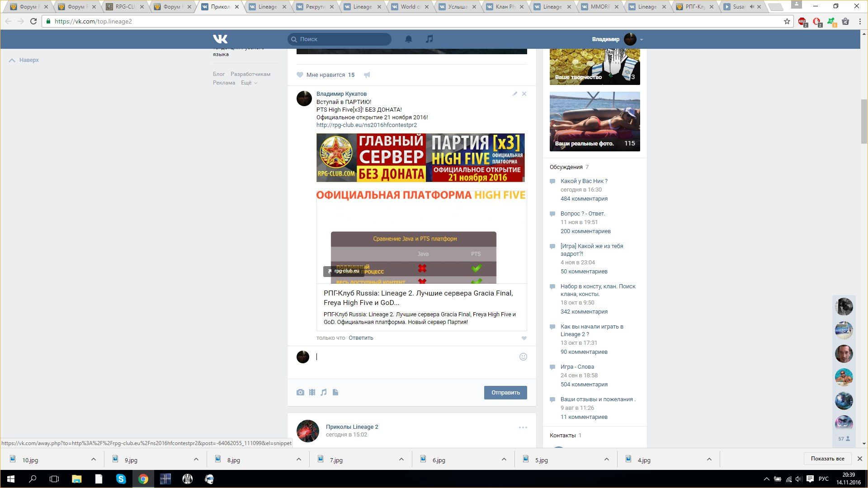Open options arrow for 4.jpg download
This screenshot has width=868, height=488.
[709, 460]
